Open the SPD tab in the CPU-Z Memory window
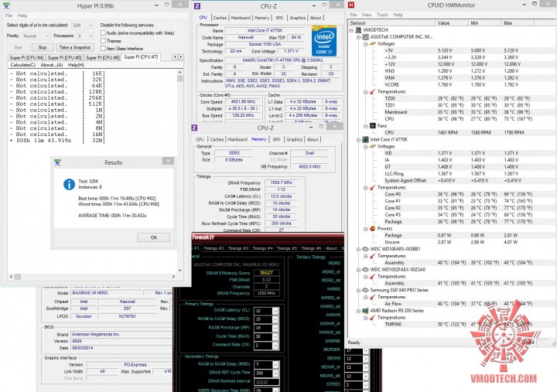 click(276, 139)
